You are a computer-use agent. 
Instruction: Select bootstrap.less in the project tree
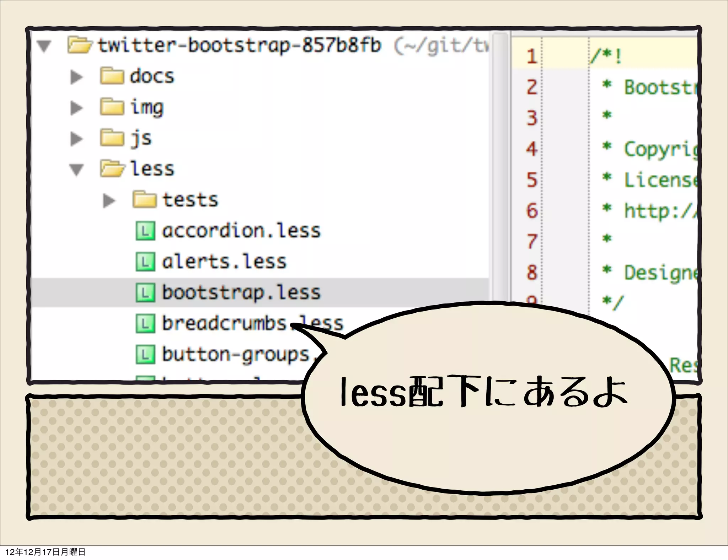[x=241, y=292]
